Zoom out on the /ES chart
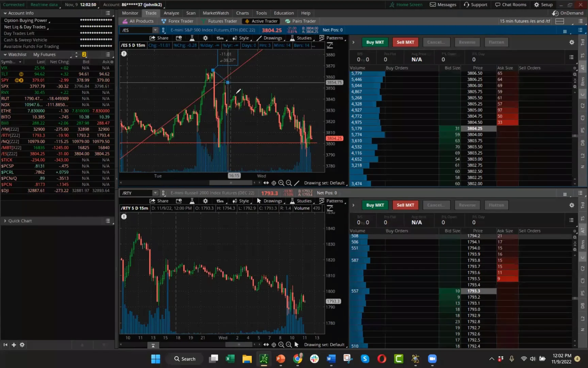Screen dimensions: 588x368 [289, 183]
